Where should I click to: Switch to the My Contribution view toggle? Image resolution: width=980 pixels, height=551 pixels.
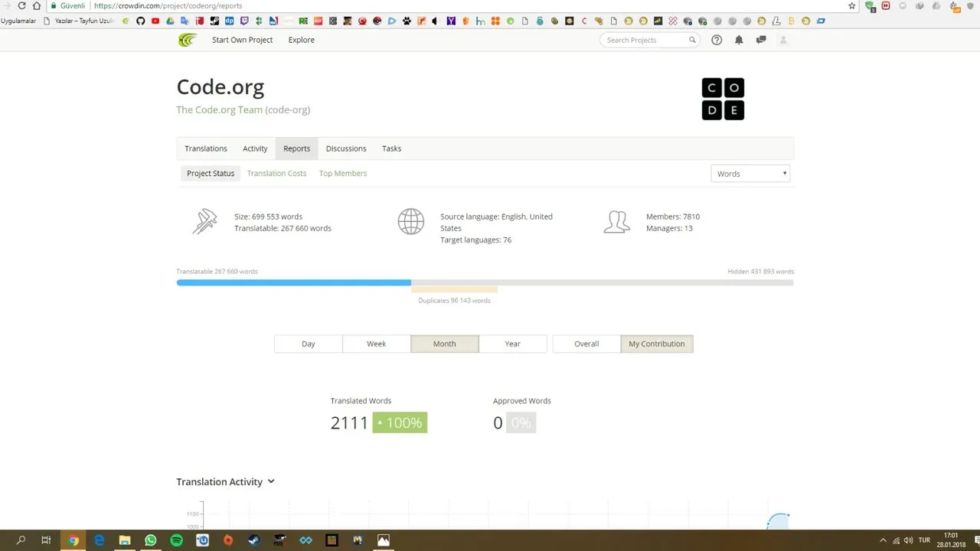[x=657, y=344]
